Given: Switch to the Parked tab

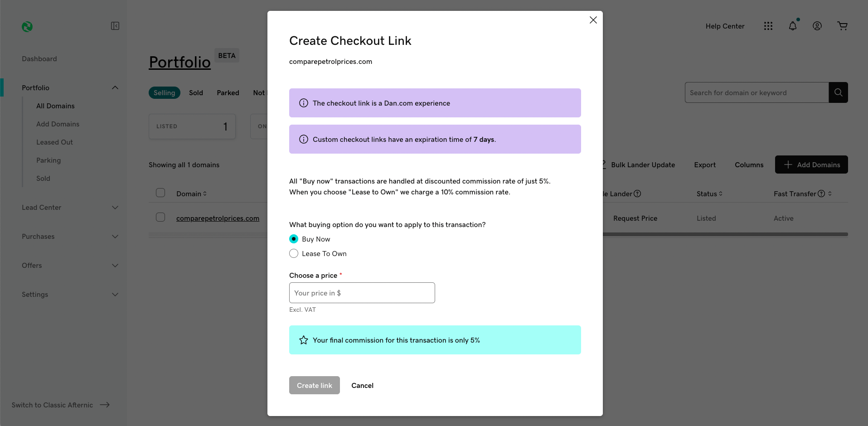Looking at the screenshot, I should coord(228,92).
